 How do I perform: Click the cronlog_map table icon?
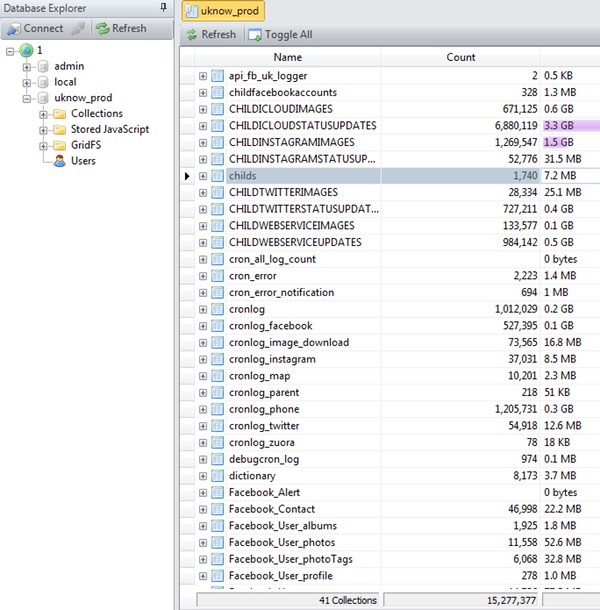(x=218, y=376)
